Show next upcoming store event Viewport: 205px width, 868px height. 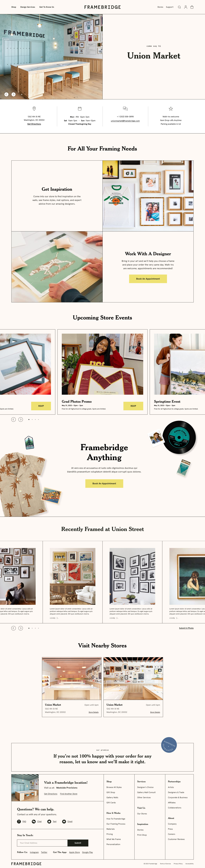click(21, 419)
